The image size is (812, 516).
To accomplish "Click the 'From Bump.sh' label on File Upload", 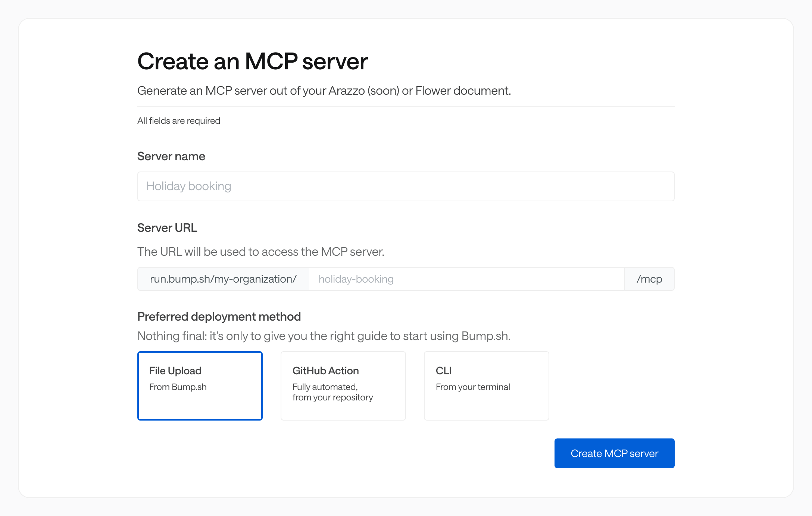I will 178,387.
